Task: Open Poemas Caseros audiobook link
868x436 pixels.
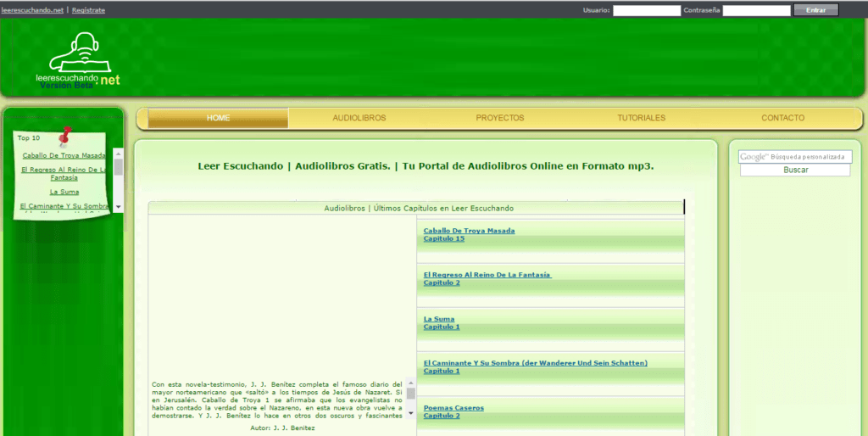Action: click(x=453, y=408)
